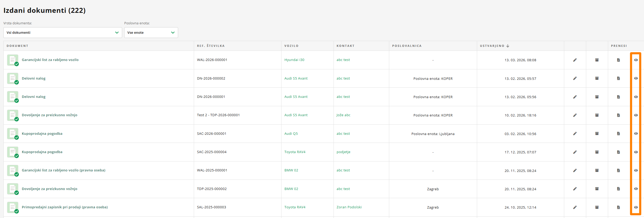Open the Toyota RAV4 link for SAC-2025-000004

[x=295, y=152]
